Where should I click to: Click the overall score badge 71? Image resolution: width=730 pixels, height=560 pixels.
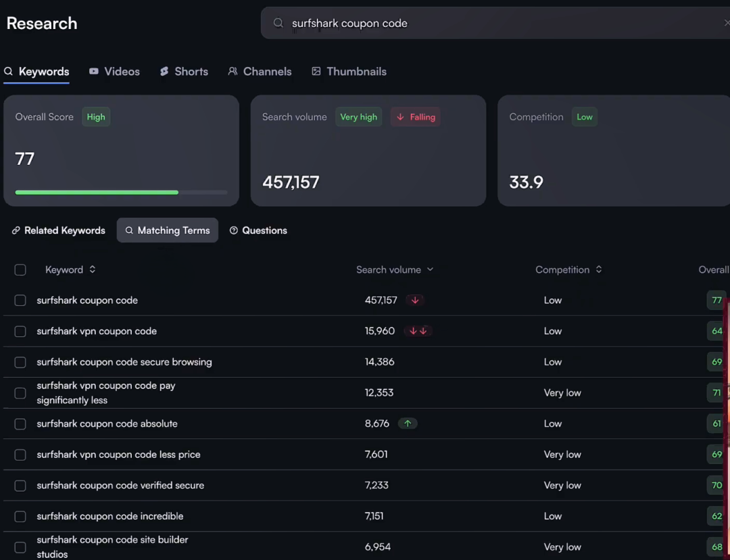pos(716,393)
